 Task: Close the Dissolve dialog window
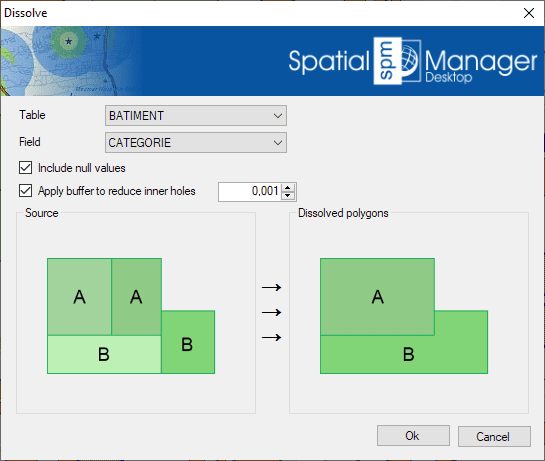click(x=529, y=13)
